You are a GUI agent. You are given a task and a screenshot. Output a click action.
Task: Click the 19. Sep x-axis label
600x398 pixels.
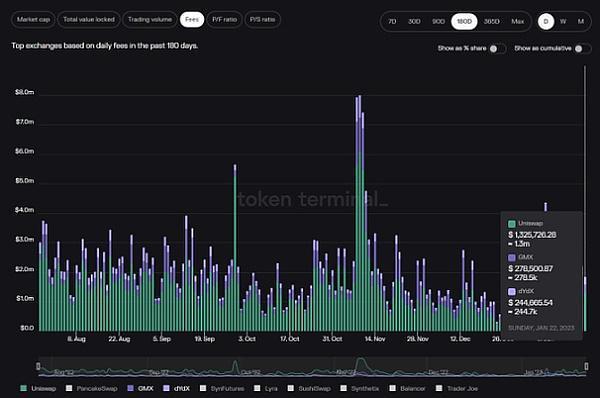click(x=204, y=339)
